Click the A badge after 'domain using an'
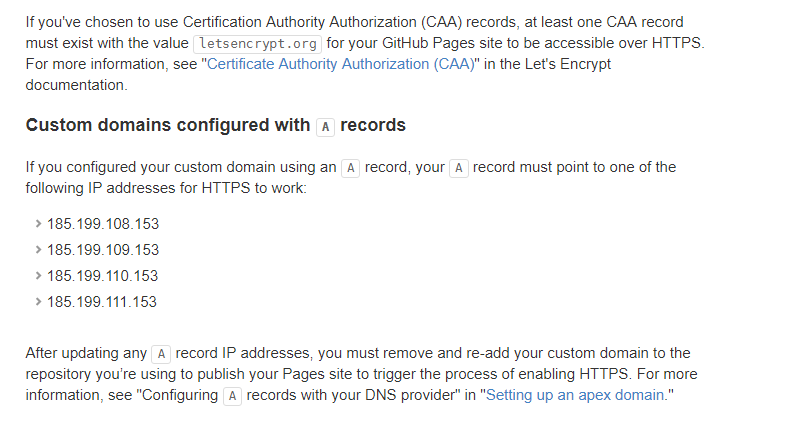 (x=350, y=168)
